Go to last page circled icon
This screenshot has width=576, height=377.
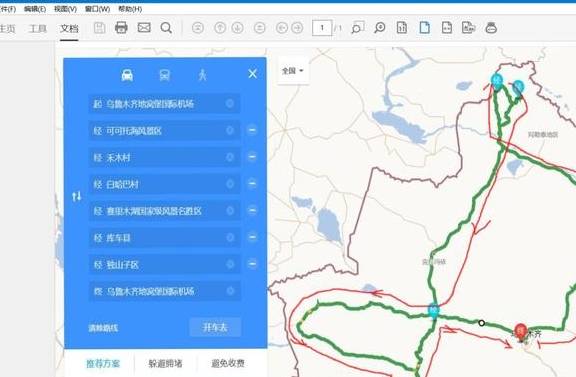click(260, 28)
